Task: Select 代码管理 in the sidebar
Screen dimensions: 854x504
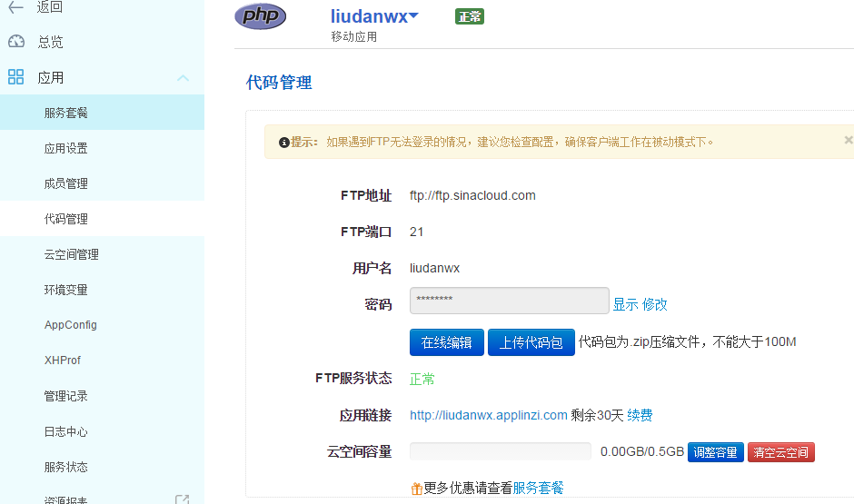Action: pyautogui.click(x=102, y=219)
